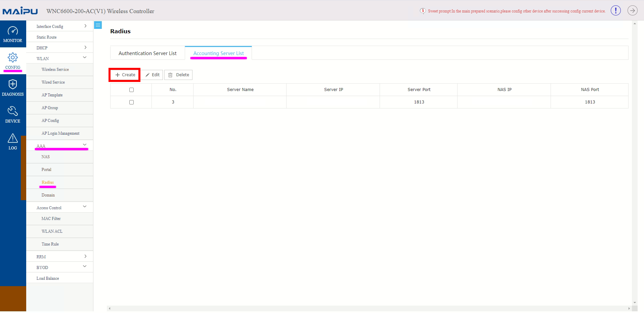Click the NAS IP column header

point(504,90)
